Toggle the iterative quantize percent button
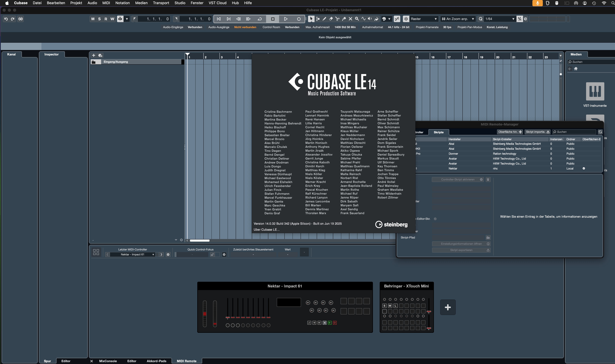This screenshot has height=364, width=615. 519,19
